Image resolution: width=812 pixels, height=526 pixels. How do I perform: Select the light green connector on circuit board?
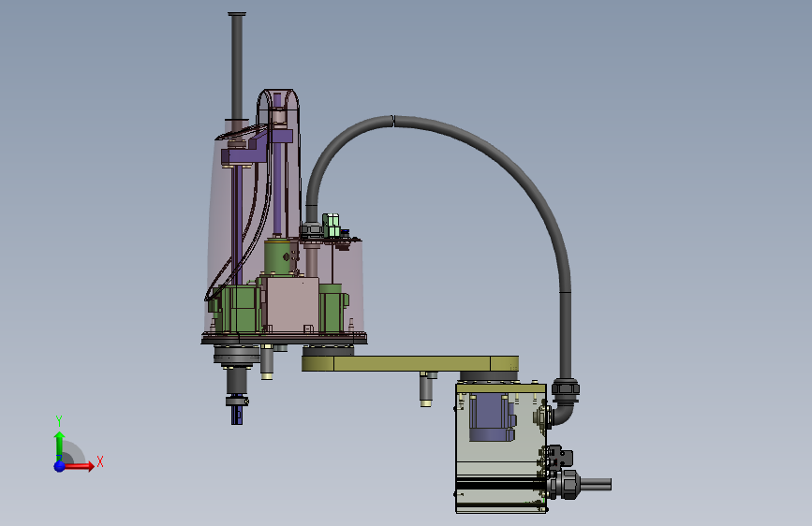click(331, 224)
